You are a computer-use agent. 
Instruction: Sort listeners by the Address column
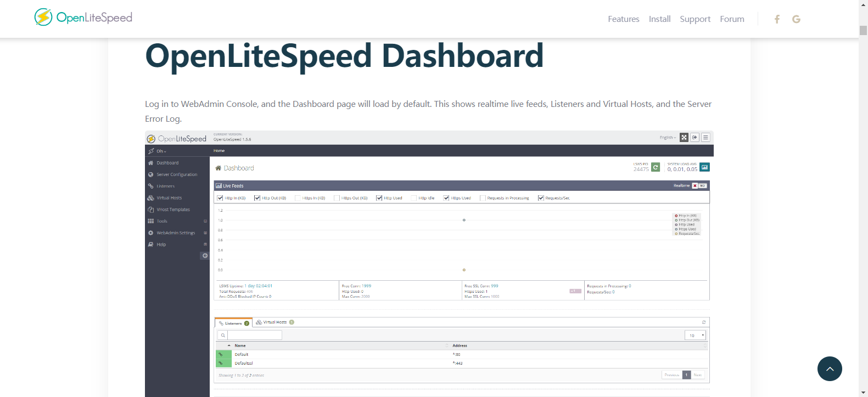(x=579, y=345)
